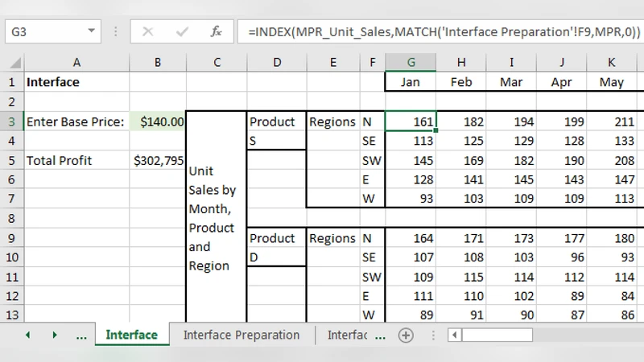Click the Cancel (X) formula bar icon
The width and height of the screenshot is (644, 362).
pos(148,32)
